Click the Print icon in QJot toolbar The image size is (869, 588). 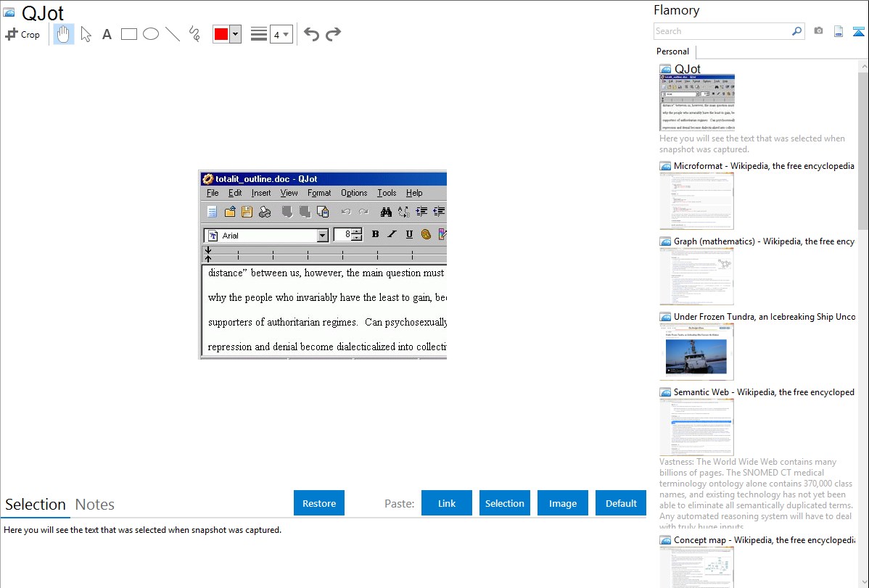pyautogui.click(x=265, y=211)
